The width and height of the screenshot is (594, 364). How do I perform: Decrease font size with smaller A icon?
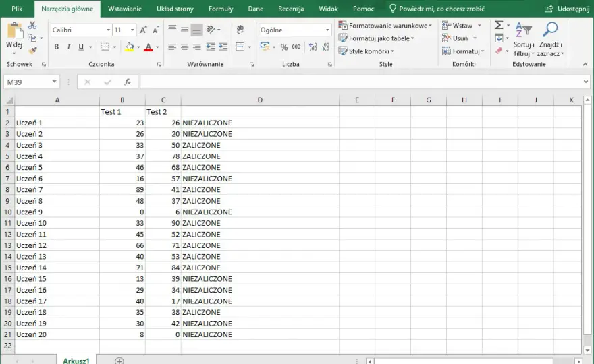click(x=156, y=30)
